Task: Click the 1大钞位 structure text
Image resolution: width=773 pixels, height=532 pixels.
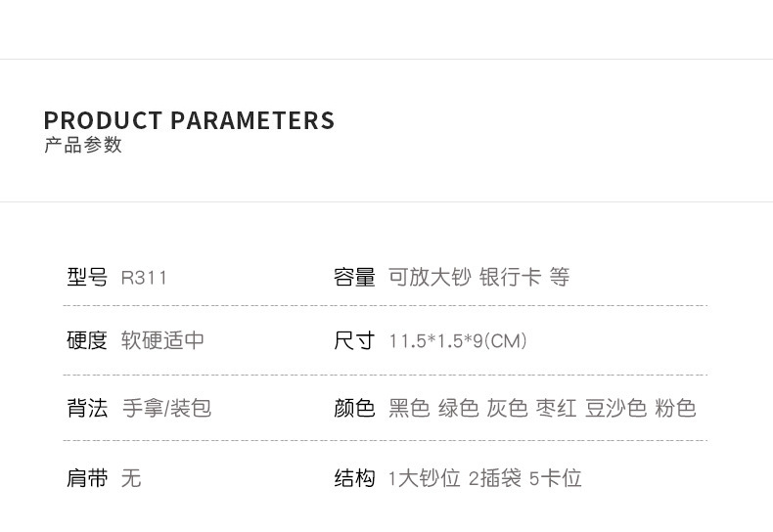Action: click(x=424, y=478)
